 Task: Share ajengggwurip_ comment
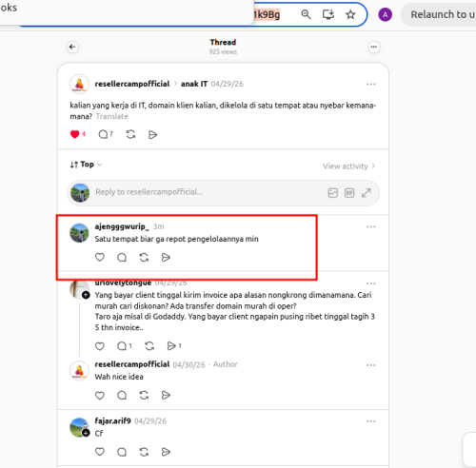click(x=166, y=257)
